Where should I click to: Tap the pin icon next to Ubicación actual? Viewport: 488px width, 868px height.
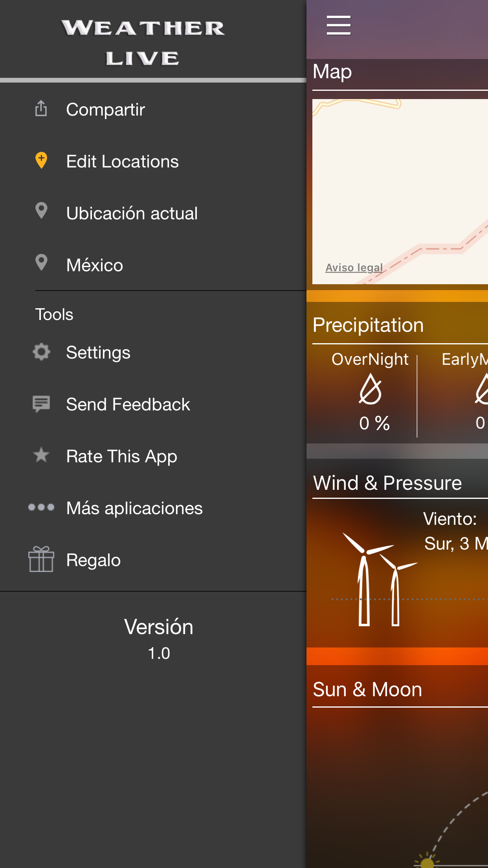[41, 211]
